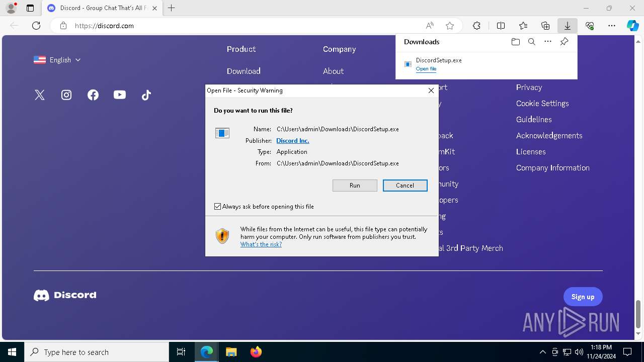Screen dimensions: 644x362
Task: Show hidden system tray icons chevron
Action: tap(542, 352)
